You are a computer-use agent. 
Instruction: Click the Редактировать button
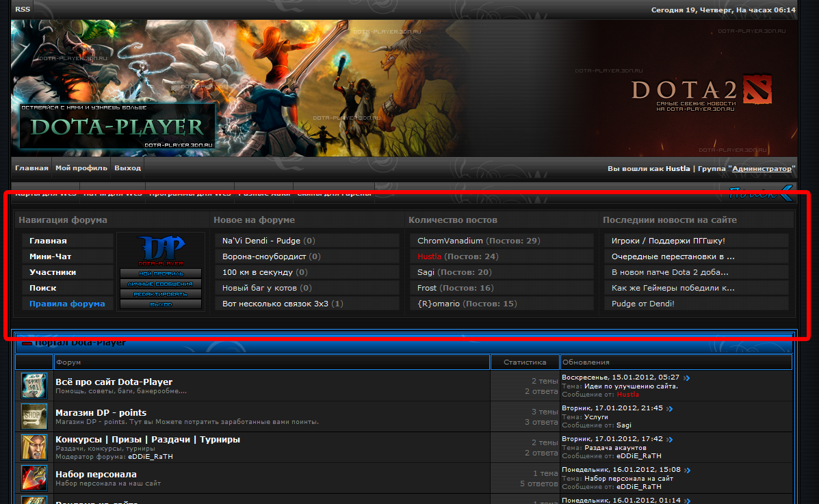tap(161, 294)
